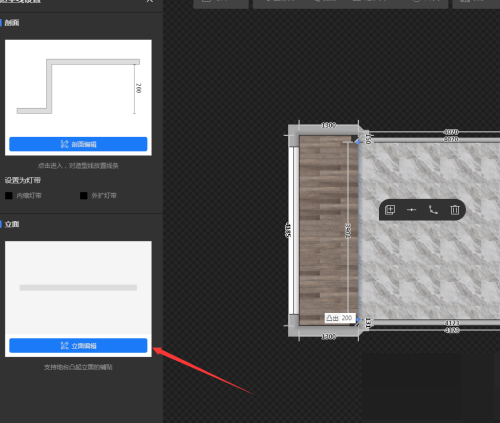Enable the 外扩灯带 checkbox
This screenshot has height=423, width=500.
[84, 196]
